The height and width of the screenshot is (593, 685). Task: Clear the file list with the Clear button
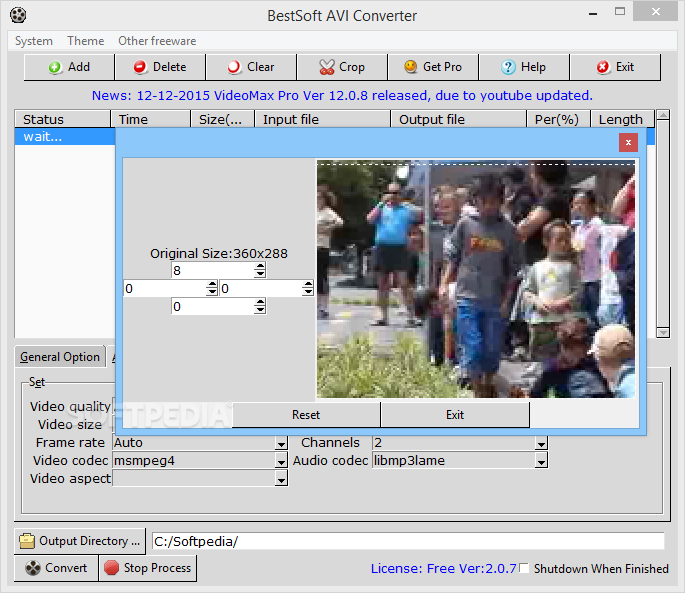pos(251,67)
